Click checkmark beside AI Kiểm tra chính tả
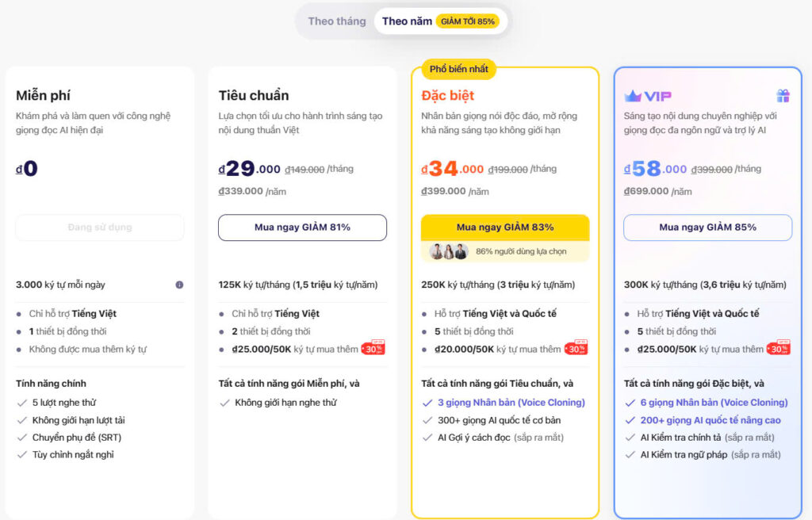The height and width of the screenshot is (520, 812). (630, 438)
